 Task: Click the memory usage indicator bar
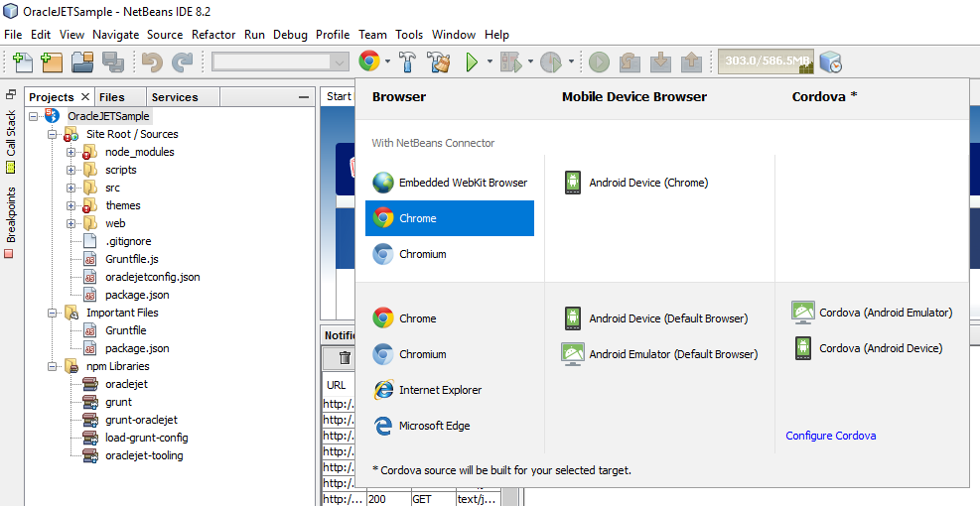tap(766, 62)
